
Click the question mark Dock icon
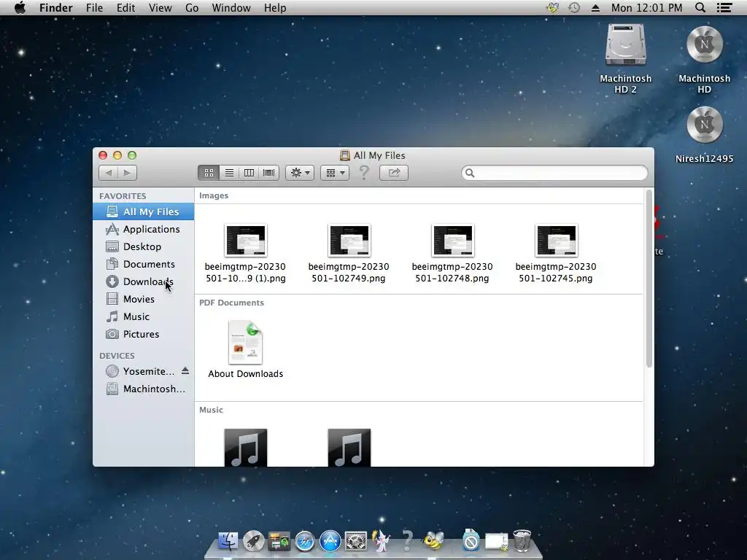(x=407, y=541)
